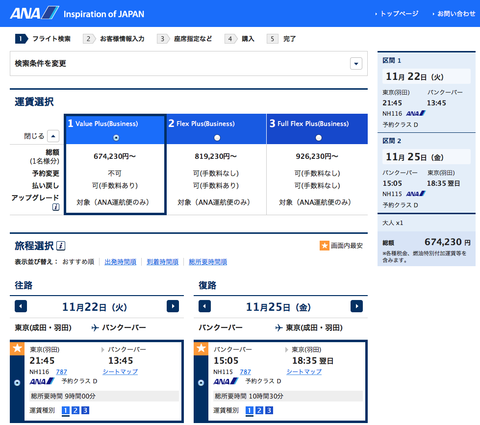Viewport: 480px width, 425px height.
Task: Click the 大人 x1 passenger line
Action: (393, 223)
